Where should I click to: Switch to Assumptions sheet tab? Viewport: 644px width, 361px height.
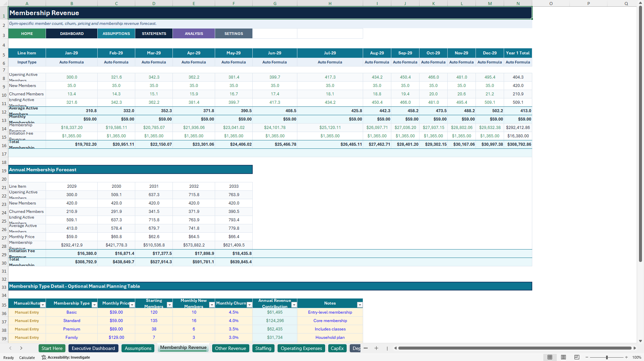click(x=138, y=348)
